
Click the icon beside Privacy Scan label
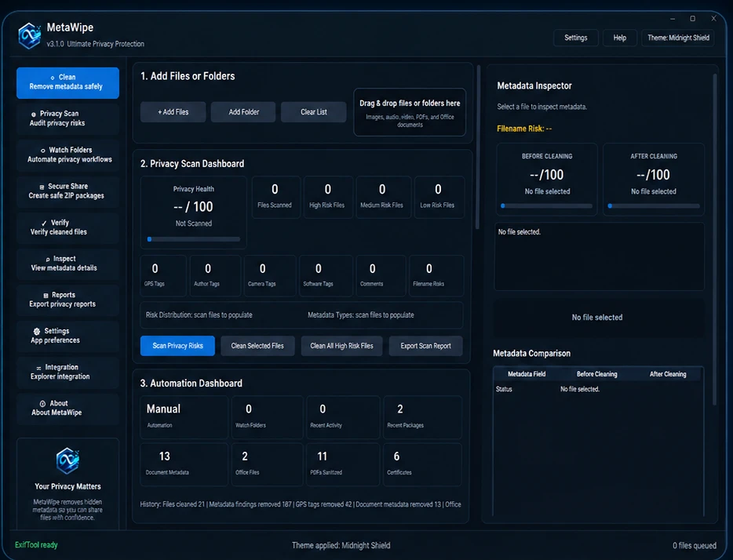34,115
